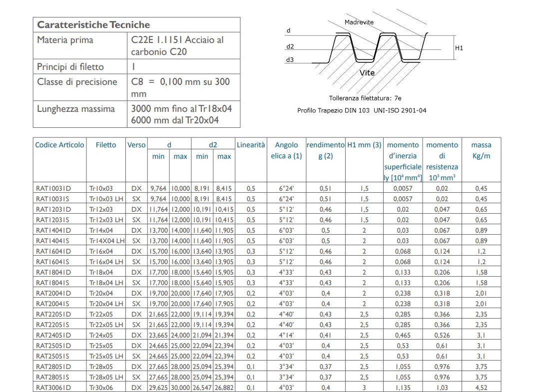This screenshot has height=392, width=533.
Task: Click the Tolleranza filettatura 7e text
Action: (x=366, y=98)
